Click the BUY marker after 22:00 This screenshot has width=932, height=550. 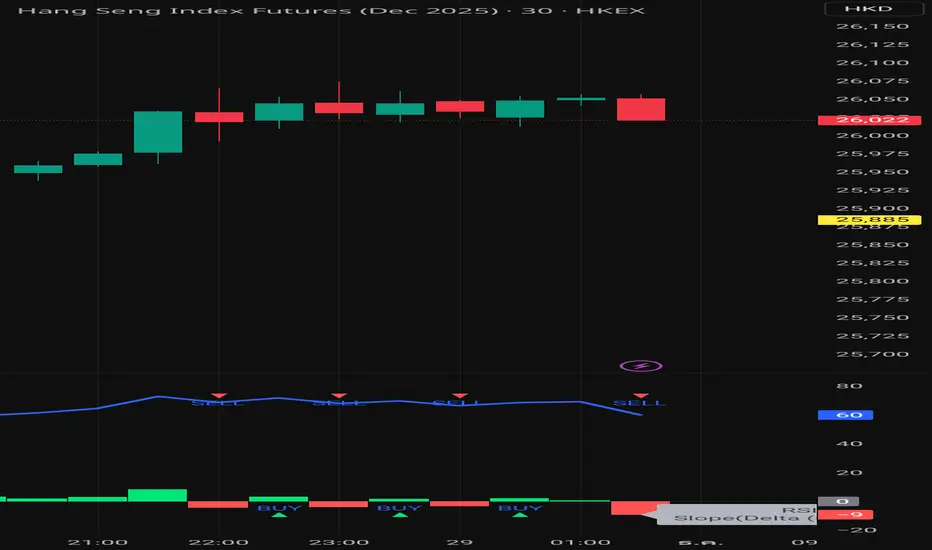click(279, 510)
